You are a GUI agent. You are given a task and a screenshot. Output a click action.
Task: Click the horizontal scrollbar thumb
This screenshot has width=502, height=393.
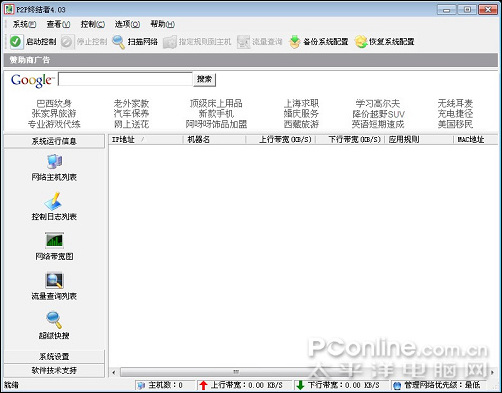click(x=236, y=372)
